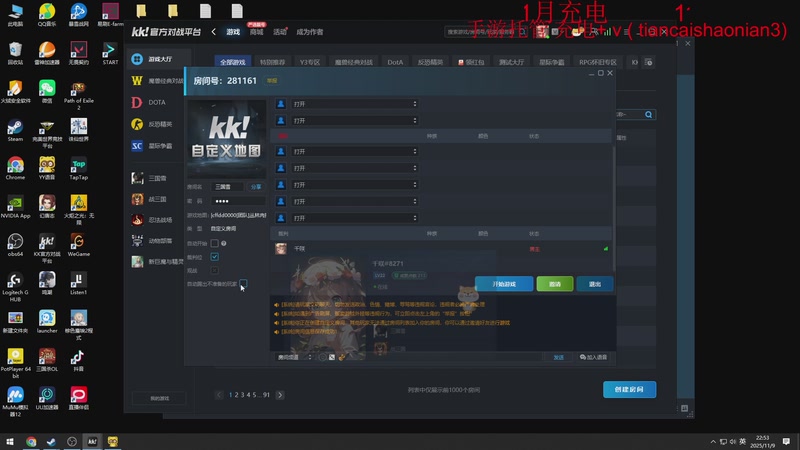Viewport: 800px width, 450px height.
Task: Click the player icon of the topmost open slot
Action: coord(281,104)
